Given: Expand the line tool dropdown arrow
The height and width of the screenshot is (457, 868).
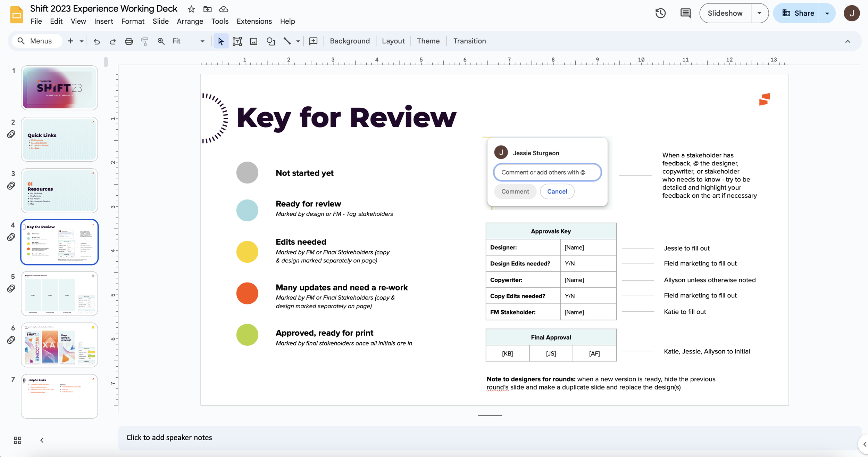Looking at the screenshot, I should [298, 41].
